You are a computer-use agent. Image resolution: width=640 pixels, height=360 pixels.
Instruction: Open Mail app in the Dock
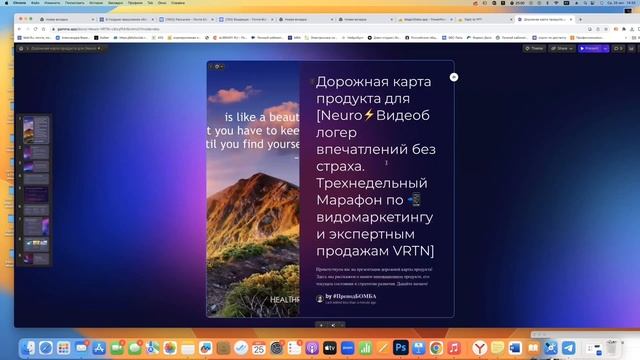pyautogui.click(x=81, y=348)
